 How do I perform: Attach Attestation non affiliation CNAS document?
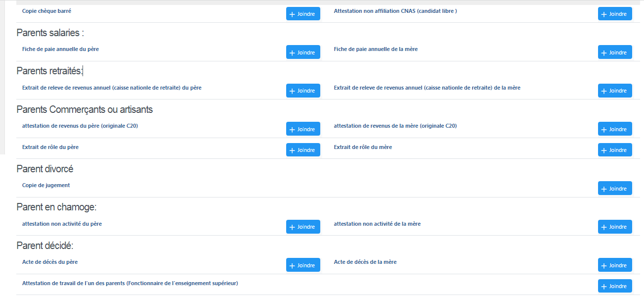614,14
